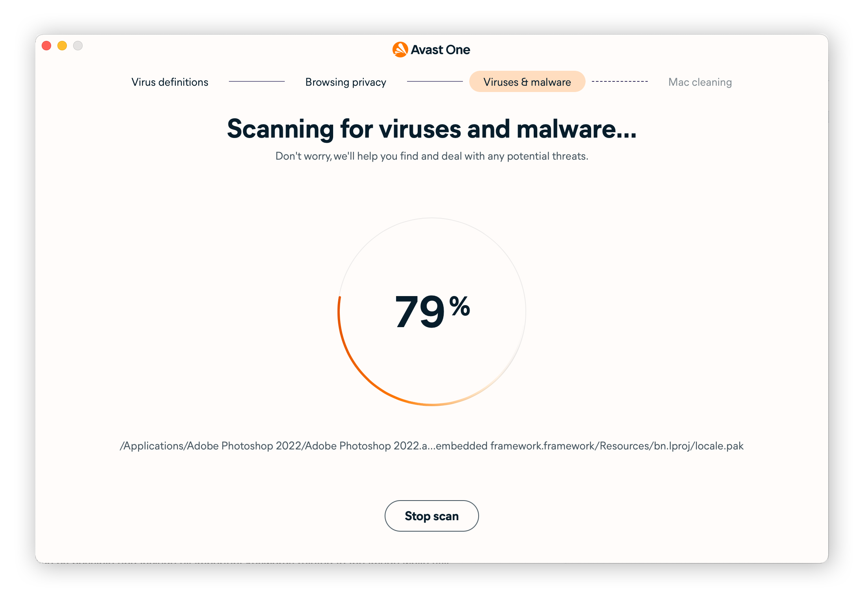Click the green zoom button
This screenshot has width=868, height=602.
(x=78, y=46)
